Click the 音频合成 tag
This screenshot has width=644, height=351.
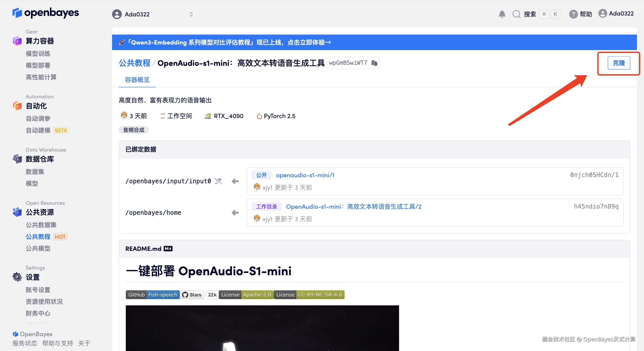coord(134,130)
